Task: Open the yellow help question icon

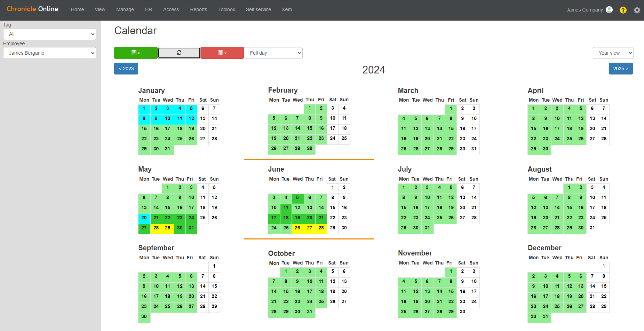Action: (623, 10)
